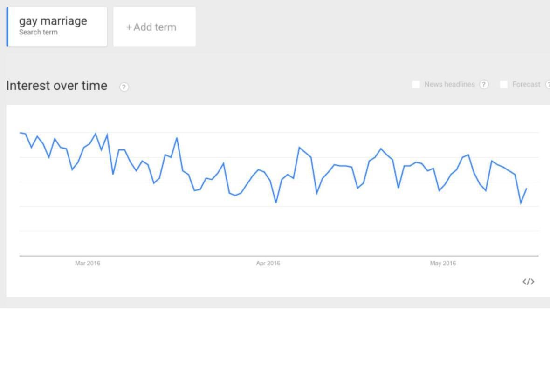Click the Interest over time heading

[56, 86]
